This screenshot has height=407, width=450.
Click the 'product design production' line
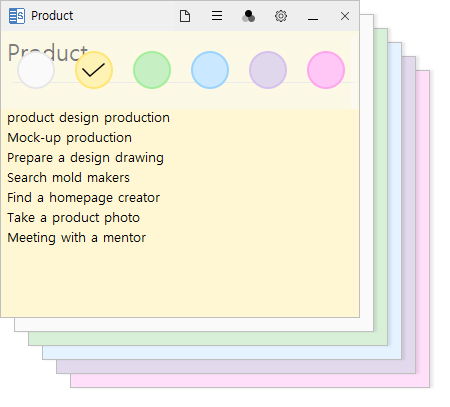89,118
